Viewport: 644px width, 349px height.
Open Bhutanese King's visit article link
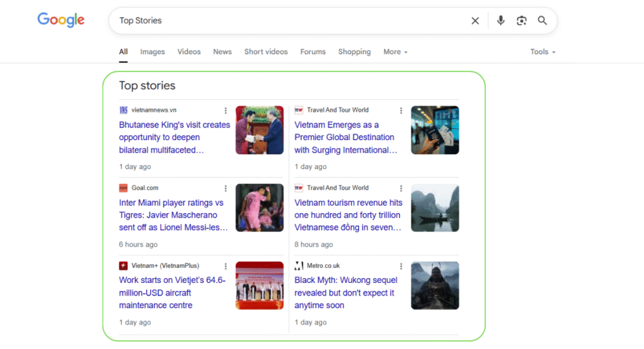coord(174,137)
